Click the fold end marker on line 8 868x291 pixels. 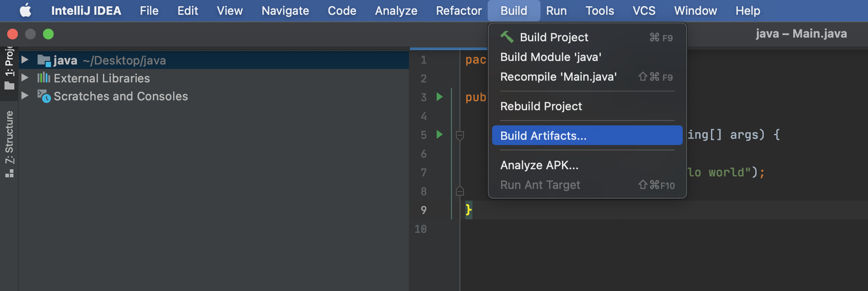(460, 191)
